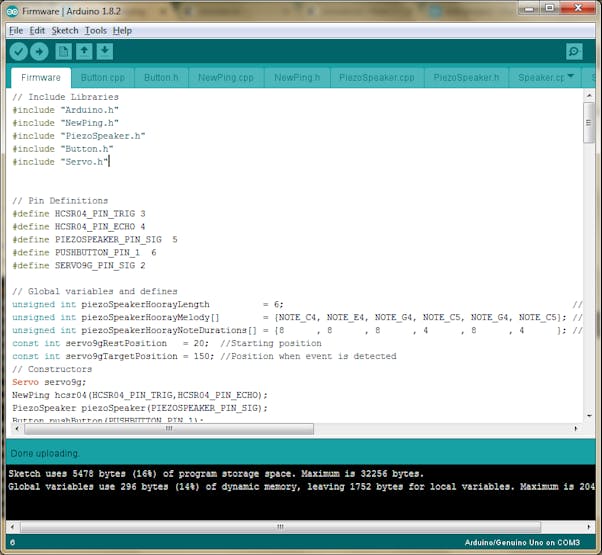Click the console horizontal scrollbar thumb
The image size is (602, 555).
pyautogui.click(x=281, y=527)
